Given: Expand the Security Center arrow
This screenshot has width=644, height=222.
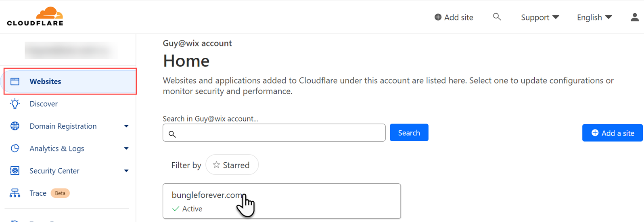Looking at the screenshot, I should coord(126,171).
